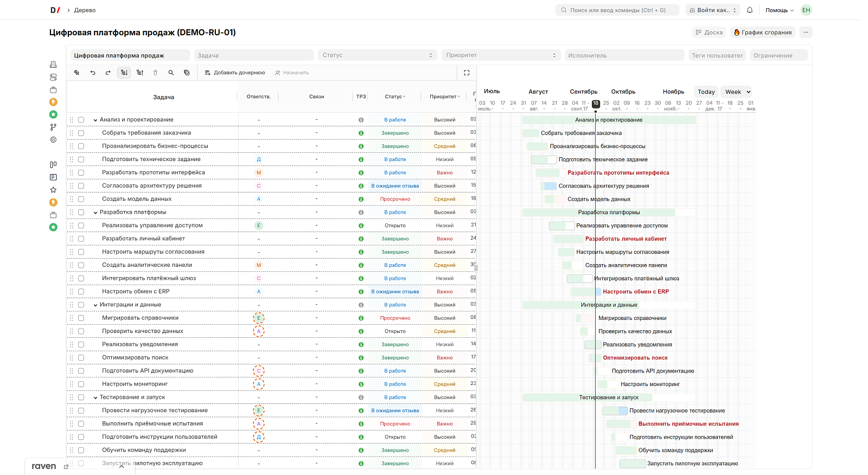Tick the checkbox for Создать модель данных
868x475 pixels.
point(81,199)
